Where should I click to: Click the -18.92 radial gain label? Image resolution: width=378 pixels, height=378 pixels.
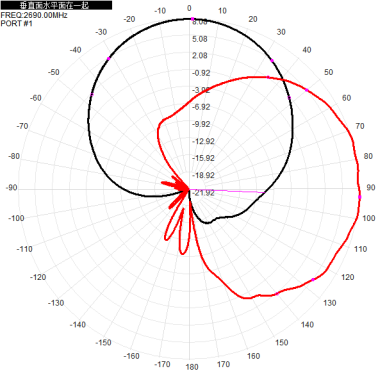pyautogui.click(x=203, y=175)
